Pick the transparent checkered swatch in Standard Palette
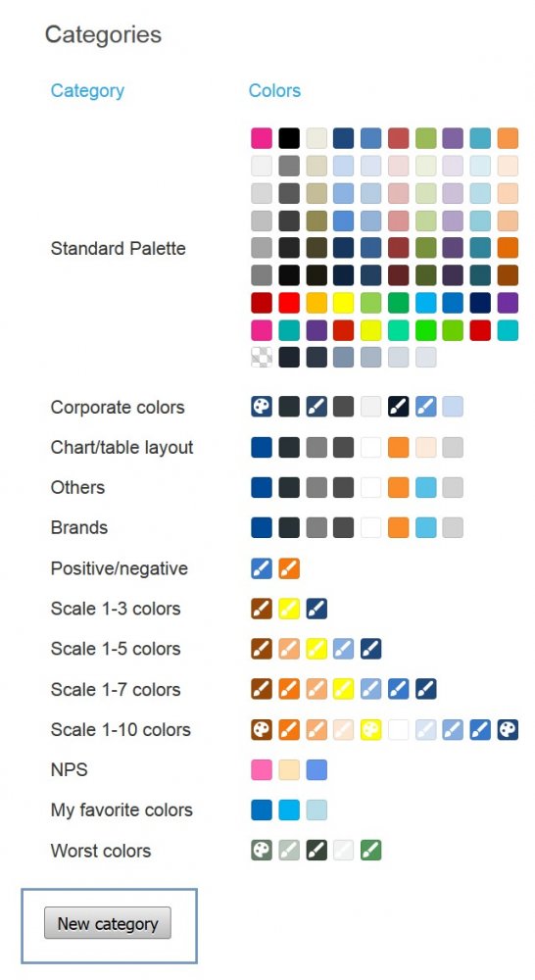Viewport: 535px width, 980px height. point(262,357)
